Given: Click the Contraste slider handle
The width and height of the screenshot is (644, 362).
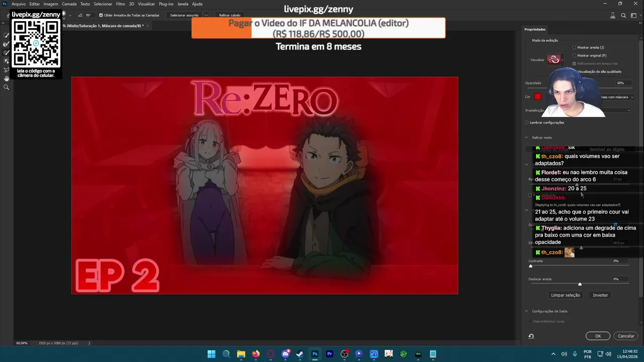Looking at the screenshot, I should [x=530, y=266].
